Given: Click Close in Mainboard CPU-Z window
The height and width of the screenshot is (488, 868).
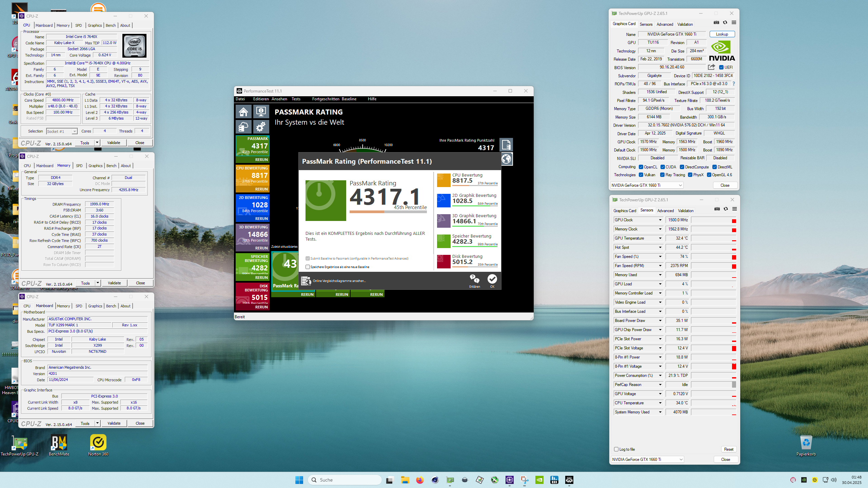Looking at the screenshot, I should [140, 423].
